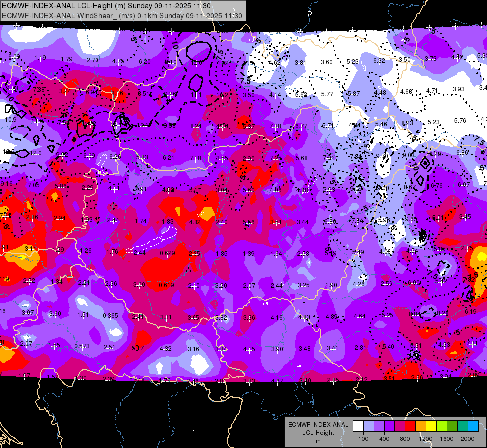Click the map value 1.83
The height and width of the screenshot is (448, 487).
pos(168,222)
